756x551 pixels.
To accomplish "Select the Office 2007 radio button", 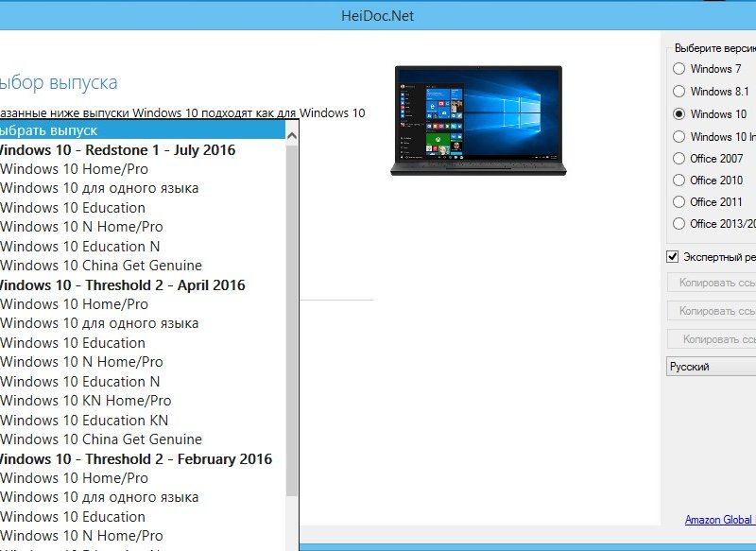I will coord(679,159).
